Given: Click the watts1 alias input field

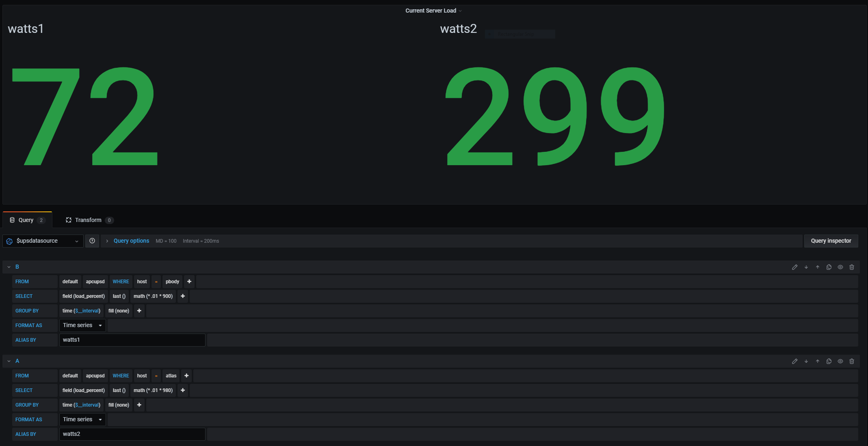Looking at the screenshot, I should (x=132, y=340).
